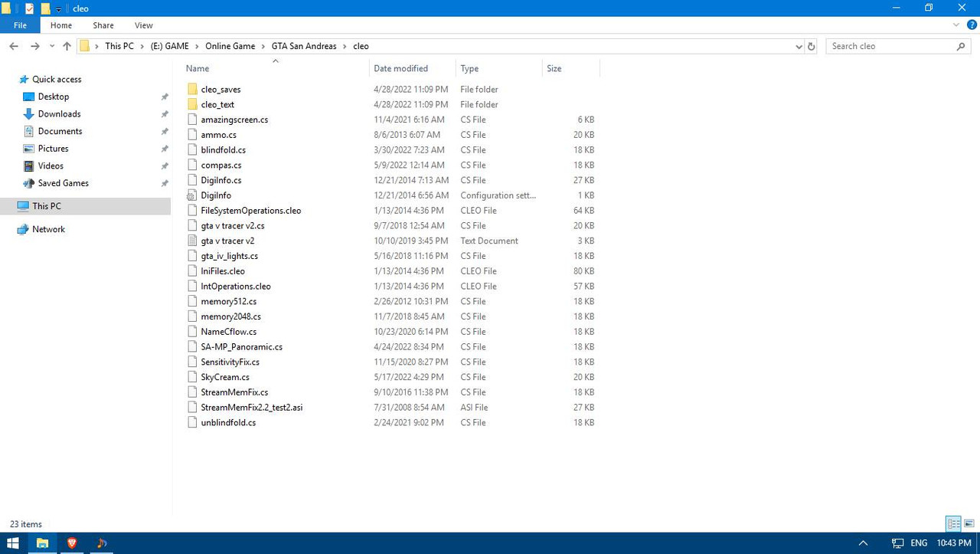This screenshot has width=980, height=554.
Task: Open the View ribbon tab
Action: pyautogui.click(x=143, y=25)
